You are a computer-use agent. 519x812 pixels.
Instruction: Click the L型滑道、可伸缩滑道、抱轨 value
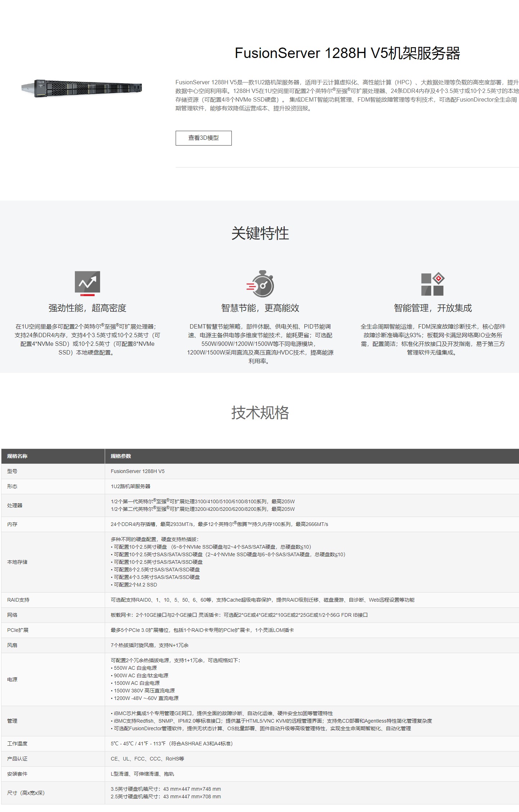coord(143,774)
